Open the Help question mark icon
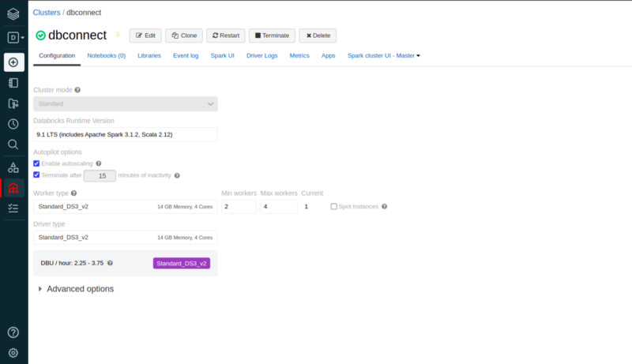The image size is (632, 364). (13, 332)
